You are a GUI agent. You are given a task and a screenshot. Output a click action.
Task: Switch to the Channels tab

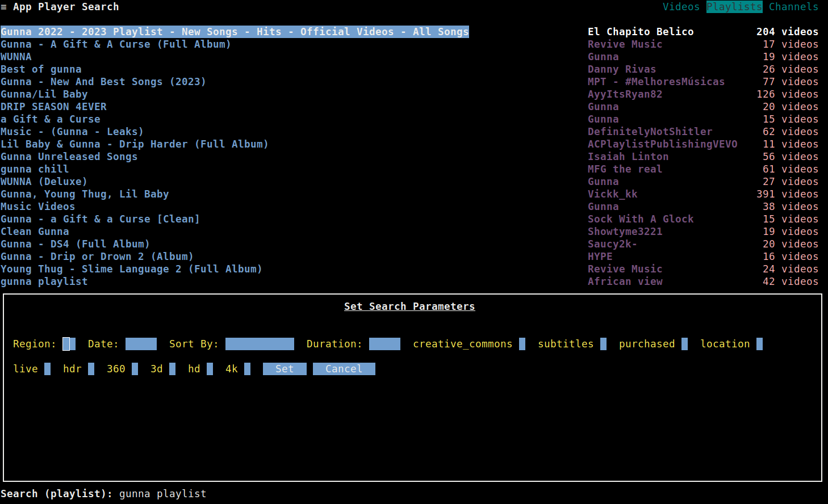(x=793, y=7)
